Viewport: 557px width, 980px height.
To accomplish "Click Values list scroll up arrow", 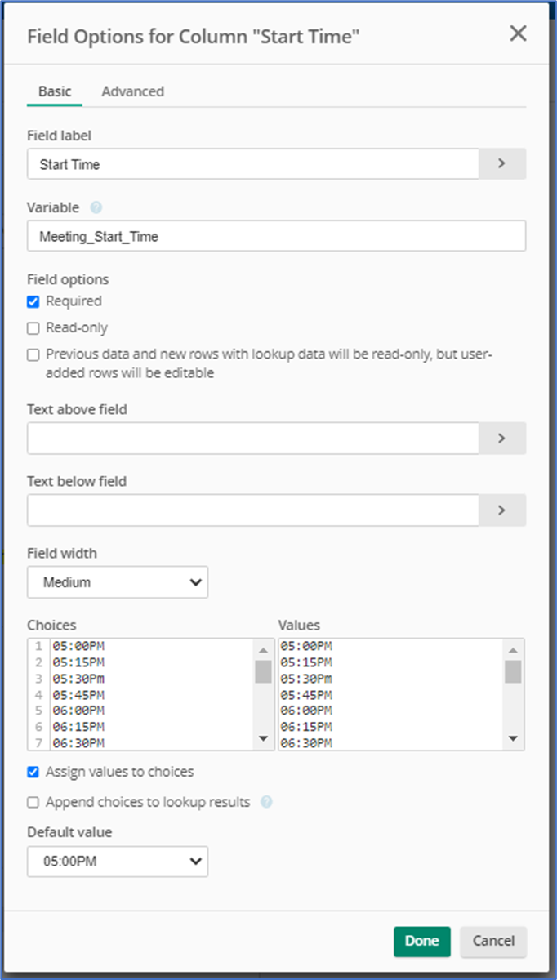I will (x=512, y=650).
